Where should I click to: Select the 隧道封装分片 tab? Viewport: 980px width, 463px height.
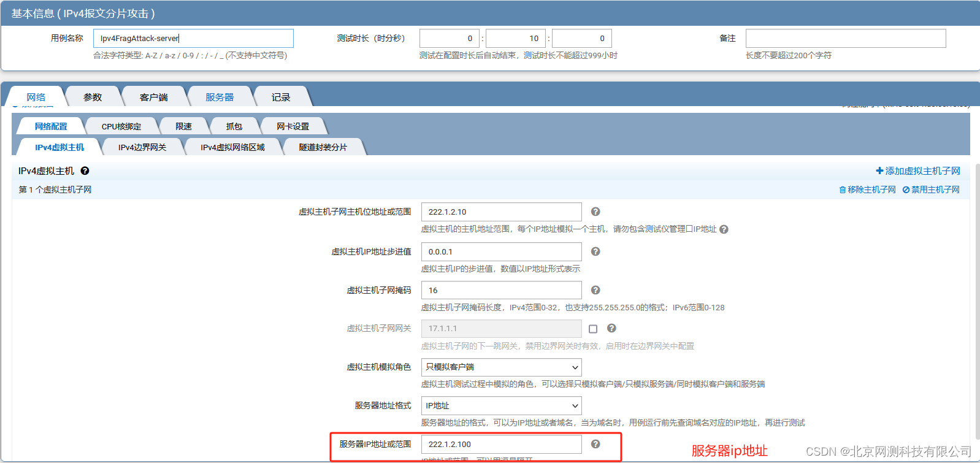323,147
